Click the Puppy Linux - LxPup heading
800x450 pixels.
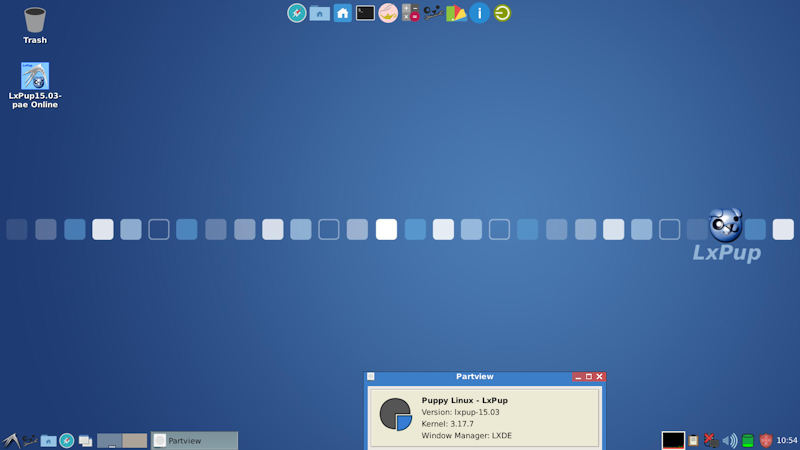464,401
